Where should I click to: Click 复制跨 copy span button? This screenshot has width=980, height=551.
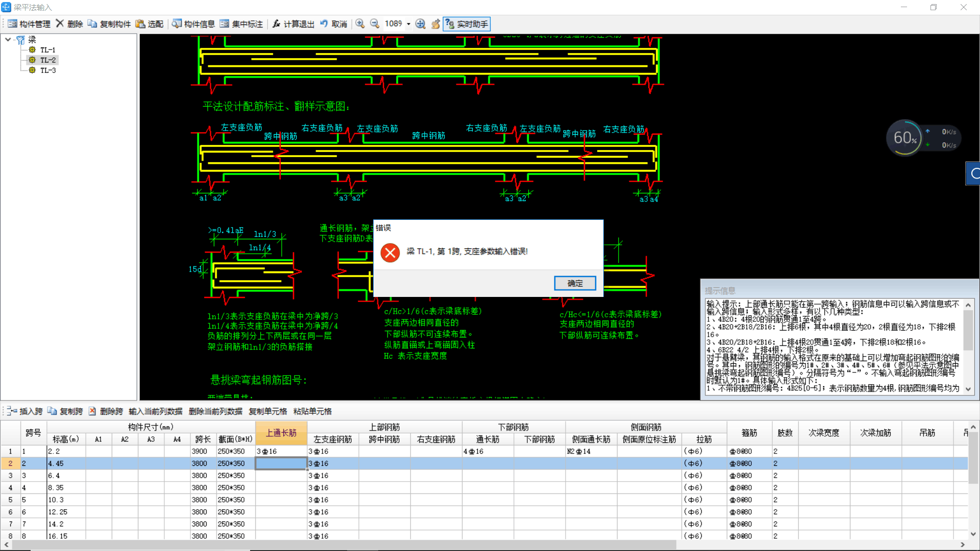point(65,411)
